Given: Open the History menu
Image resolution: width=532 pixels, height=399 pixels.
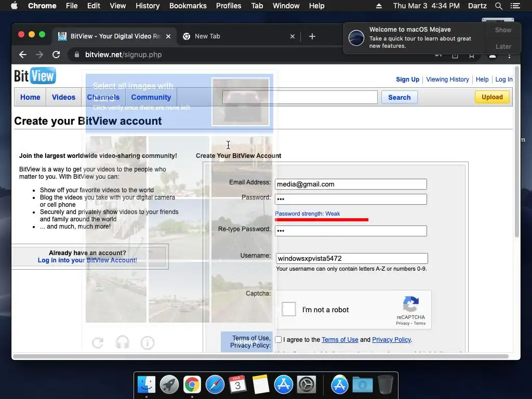Looking at the screenshot, I should 148,6.
